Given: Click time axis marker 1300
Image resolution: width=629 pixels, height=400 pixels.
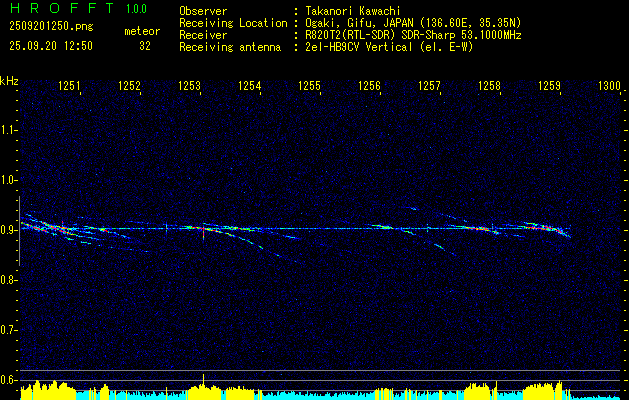Looking at the screenshot, I should [x=609, y=86].
